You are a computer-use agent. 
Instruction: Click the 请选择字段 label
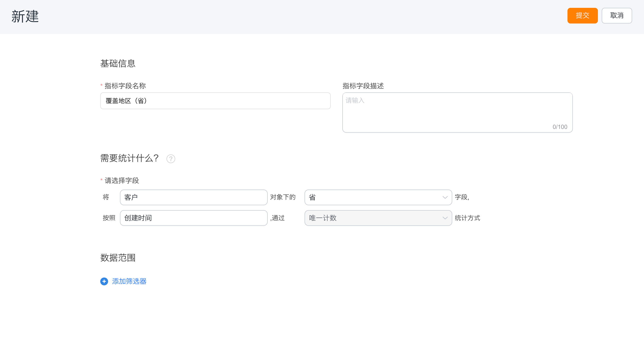122,181
